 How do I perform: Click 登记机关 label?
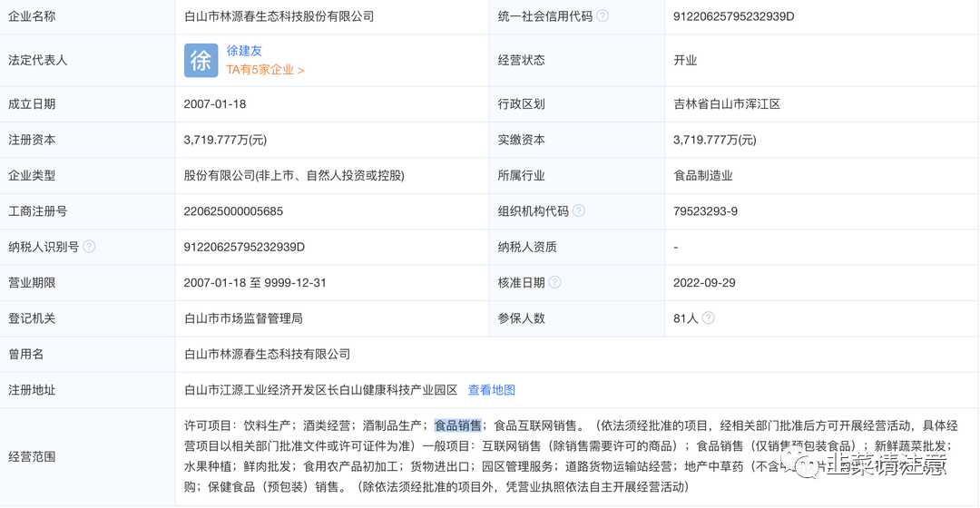(32, 318)
